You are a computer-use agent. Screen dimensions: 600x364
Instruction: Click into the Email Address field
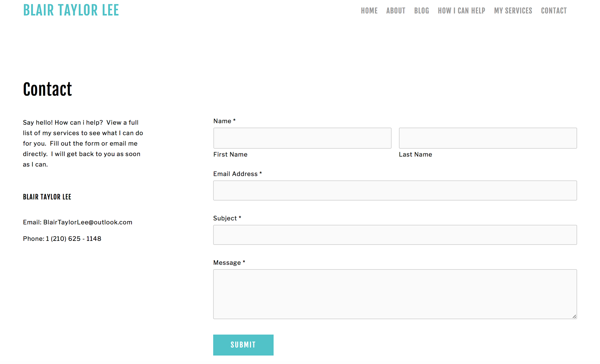[x=395, y=191]
